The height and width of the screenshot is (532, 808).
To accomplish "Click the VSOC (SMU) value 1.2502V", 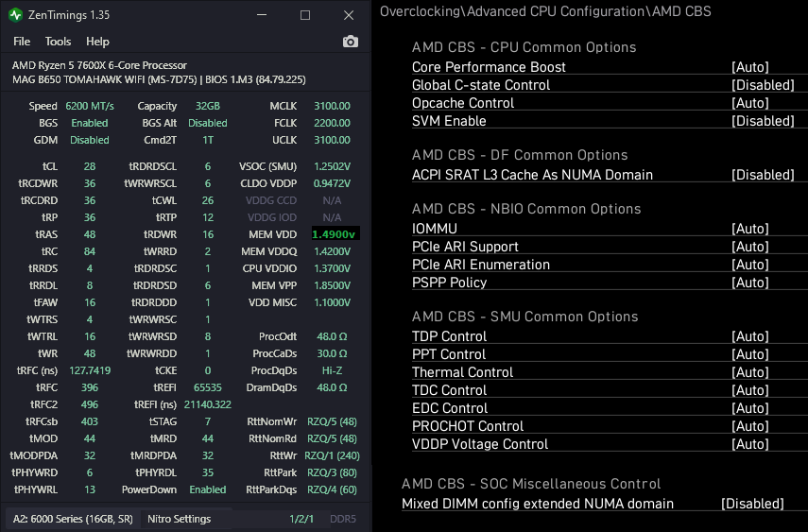I will pos(332,166).
